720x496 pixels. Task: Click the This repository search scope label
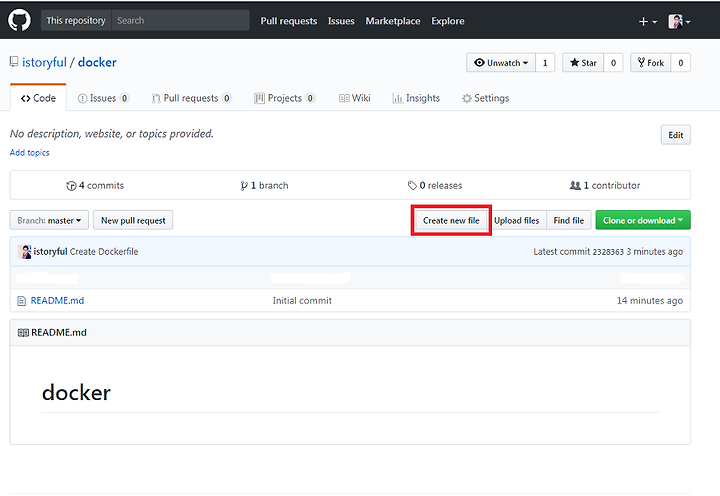click(x=76, y=21)
